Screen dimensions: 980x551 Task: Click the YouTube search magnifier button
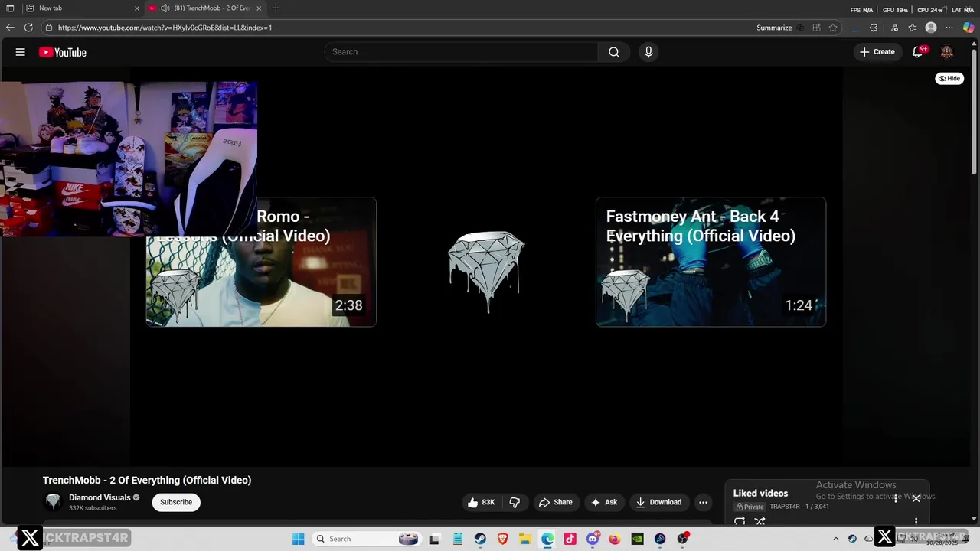[x=614, y=52]
